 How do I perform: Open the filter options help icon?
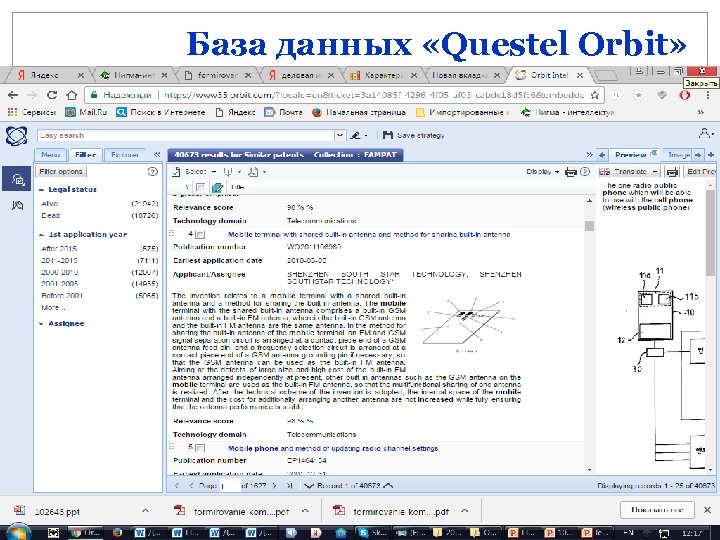(x=152, y=171)
